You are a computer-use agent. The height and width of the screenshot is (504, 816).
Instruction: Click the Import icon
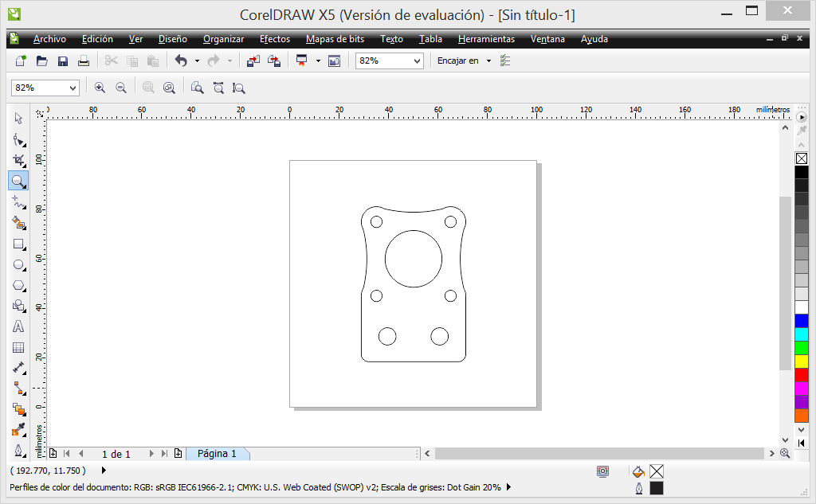click(x=253, y=61)
